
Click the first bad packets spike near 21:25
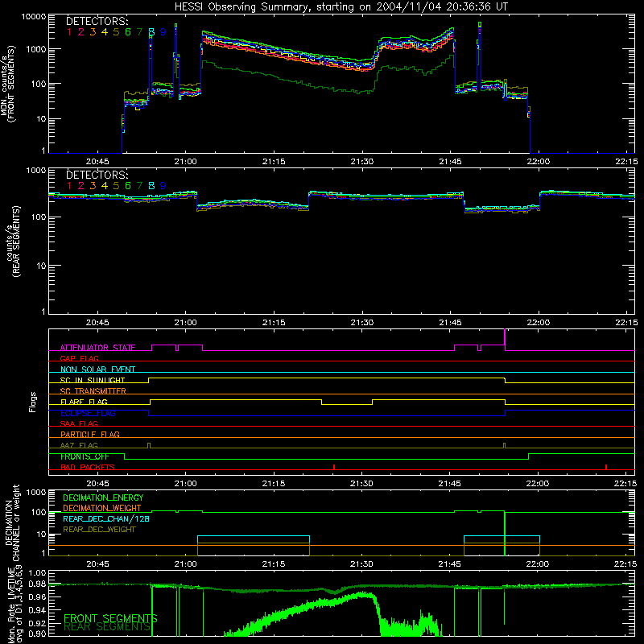click(334, 467)
